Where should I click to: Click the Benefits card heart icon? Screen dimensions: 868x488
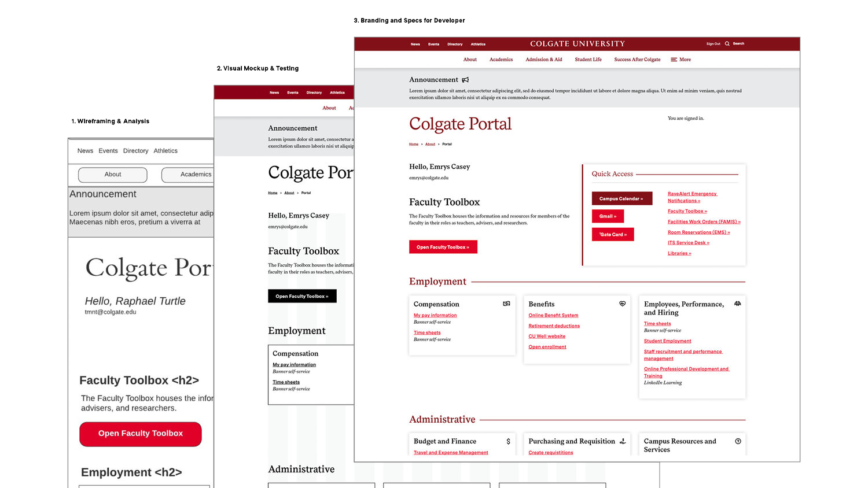(x=623, y=304)
